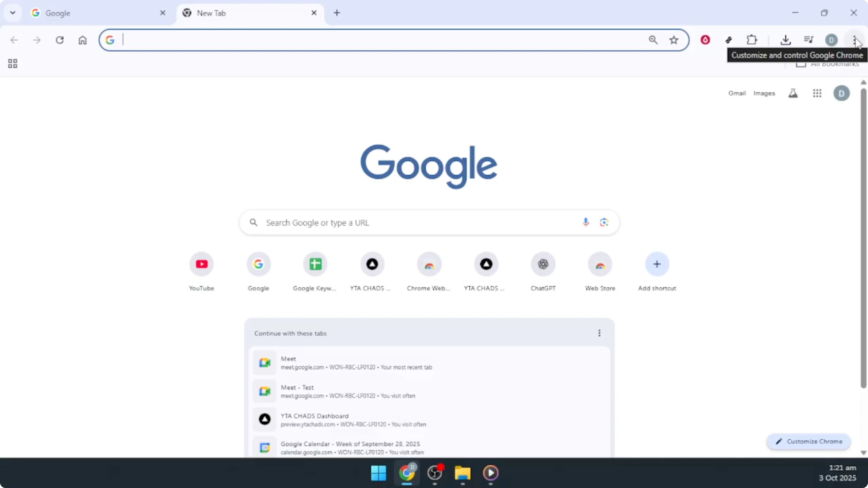
Task: Open the Customize and control Chrome menu
Action: 855,40
